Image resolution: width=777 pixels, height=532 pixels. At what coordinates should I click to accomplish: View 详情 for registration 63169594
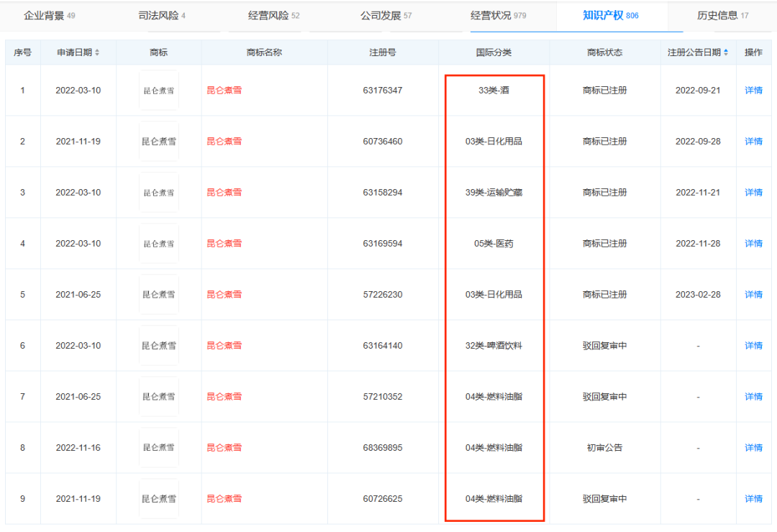(753, 244)
